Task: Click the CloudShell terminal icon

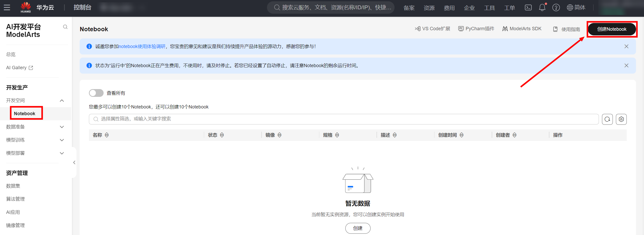Action: (x=528, y=7)
